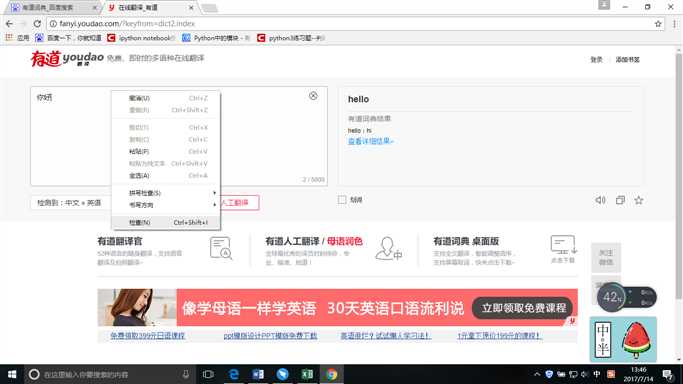The height and width of the screenshot is (384, 683).
Task: Click the site info icon in the address bar
Action: [x=53, y=24]
